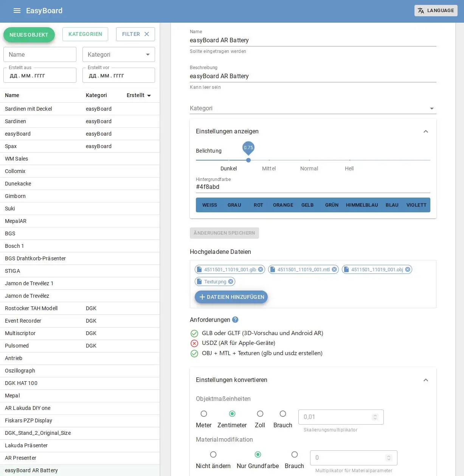Screen dimensions: 464x476
Task: Remove the Textur.png file chip
Action: coord(231,282)
